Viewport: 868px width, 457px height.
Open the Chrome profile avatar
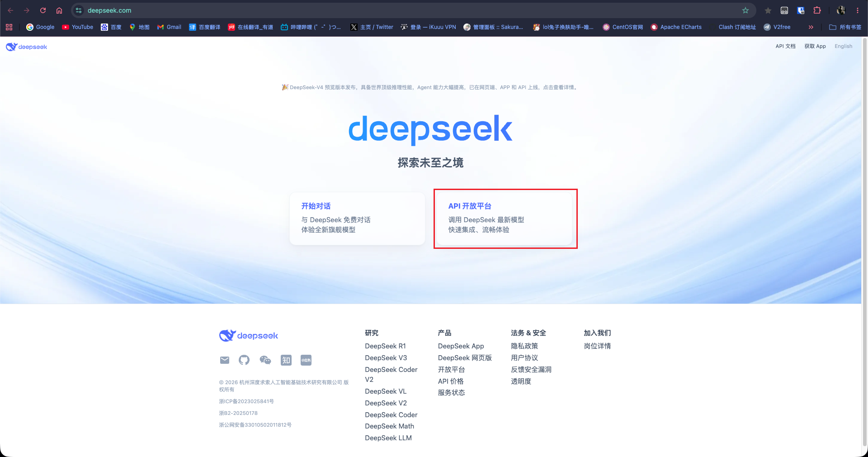point(841,10)
